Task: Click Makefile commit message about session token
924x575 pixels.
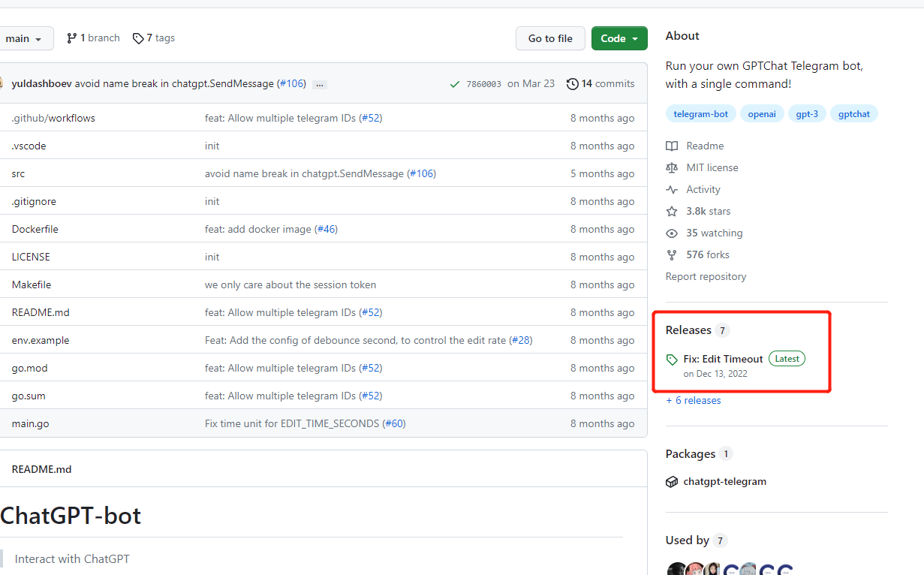Action: coord(290,284)
